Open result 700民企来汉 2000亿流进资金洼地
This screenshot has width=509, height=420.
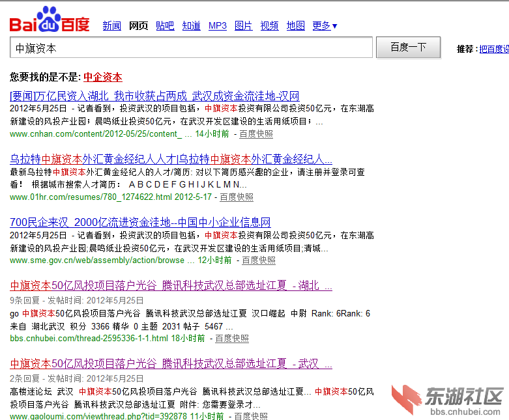[x=140, y=223]
